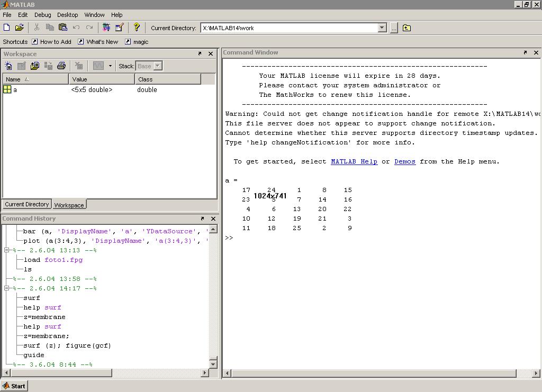
Task: Run the magic shortcut
Action: pos(137,42)
